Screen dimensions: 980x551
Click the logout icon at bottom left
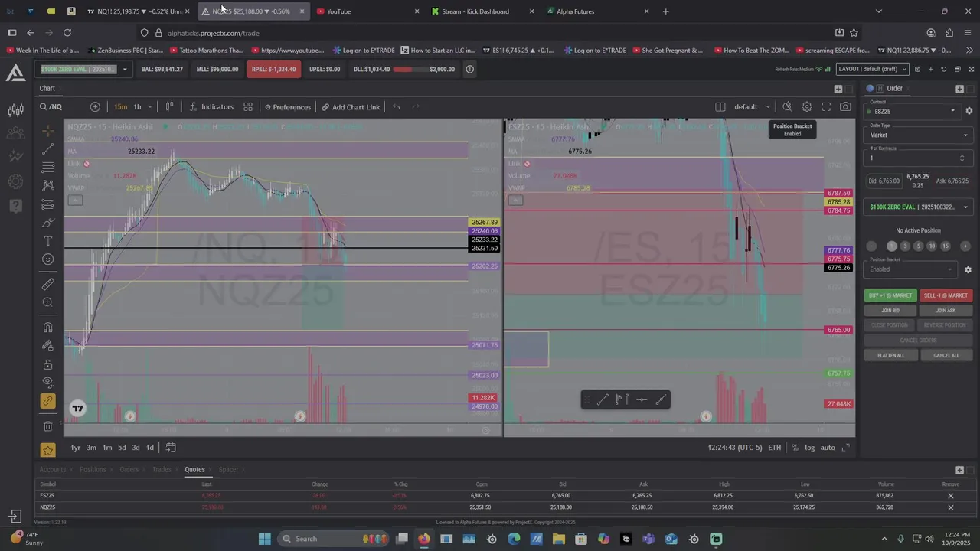click(x=15, y=517)
